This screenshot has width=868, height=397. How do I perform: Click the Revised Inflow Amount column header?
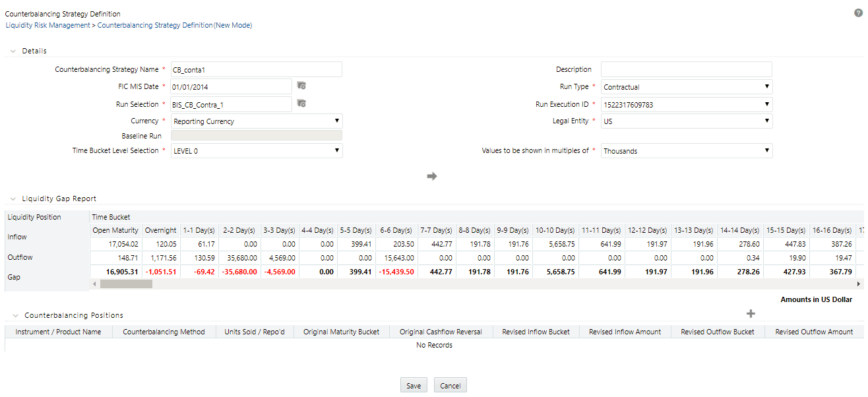point(625,332)
